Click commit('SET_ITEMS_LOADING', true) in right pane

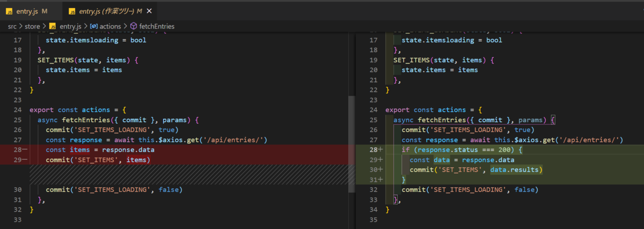468,130
